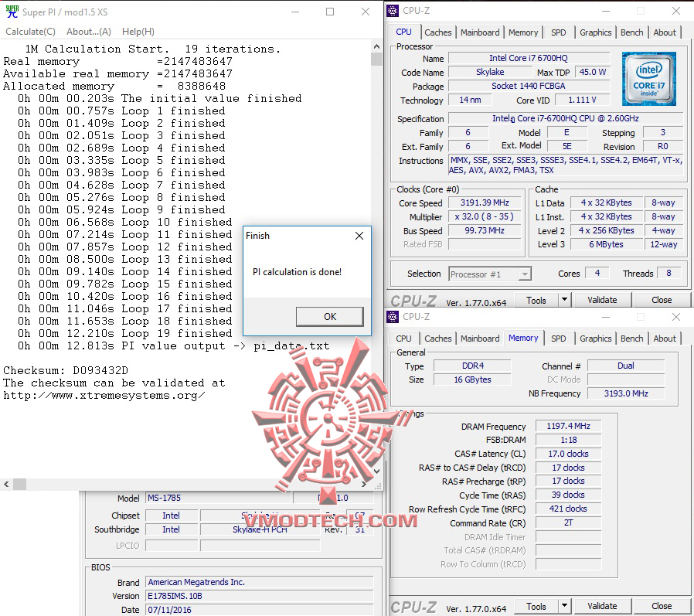Select CPU tab in top CPU-Z window
Viewport: 694px width, 616px height.
click(x=403, y=32)
